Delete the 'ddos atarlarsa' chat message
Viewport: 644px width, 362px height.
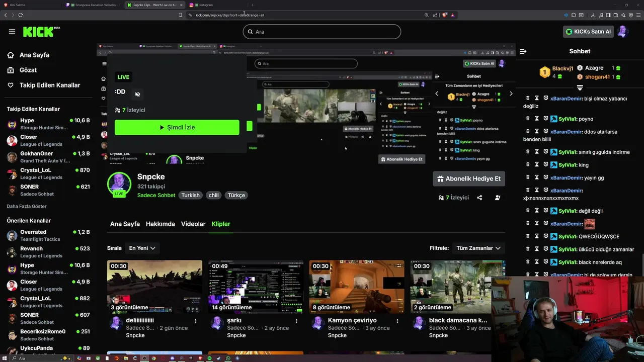point(528,132)
